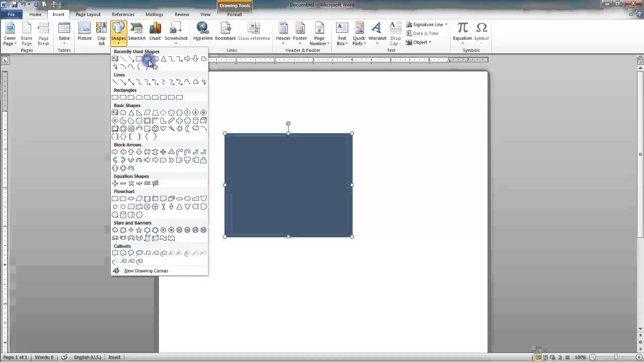
Task: Pick the Heart shape in Basic Shapes
Action: 163,129
